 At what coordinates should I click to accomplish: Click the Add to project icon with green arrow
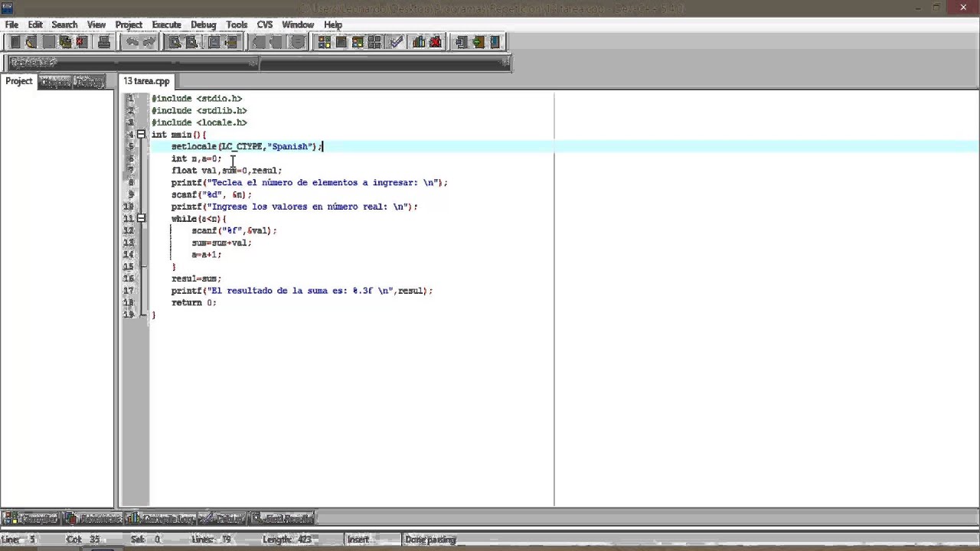coord(479,42)
